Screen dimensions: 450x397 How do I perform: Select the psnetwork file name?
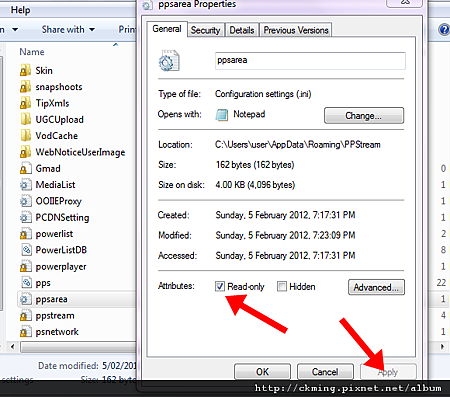[57, 332]
